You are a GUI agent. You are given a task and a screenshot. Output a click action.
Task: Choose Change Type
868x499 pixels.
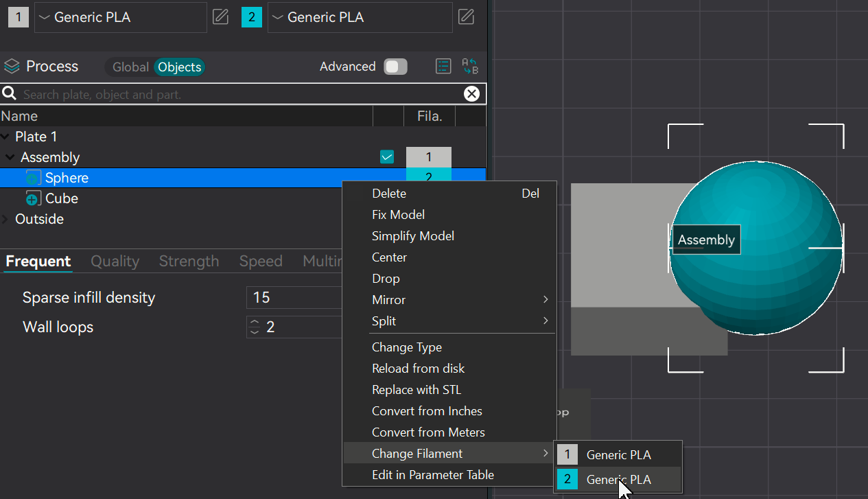[x=449, y=347]
